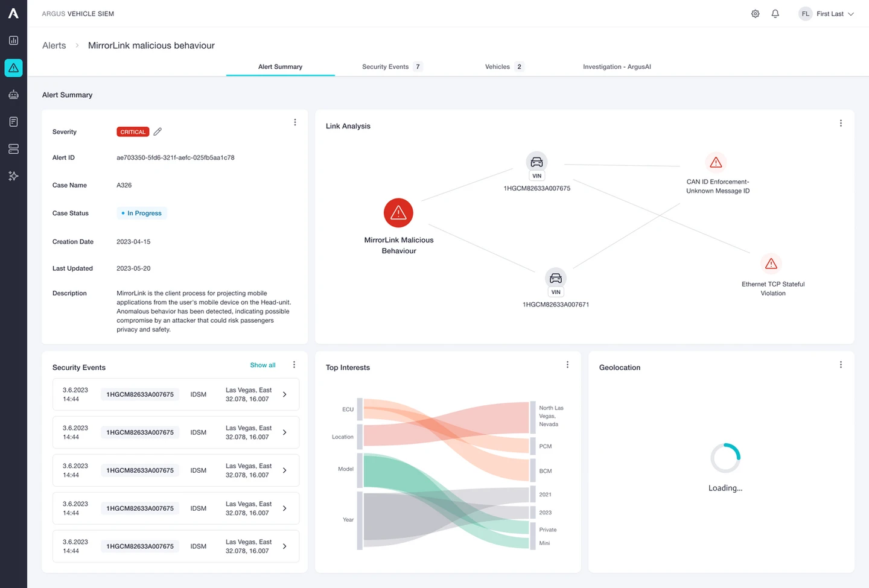
Task: Click the BCM label in Top Interests
Action: (546, 471)
